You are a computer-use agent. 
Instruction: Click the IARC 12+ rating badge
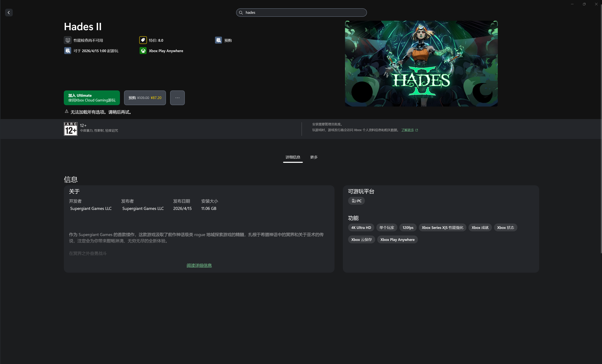71,129
